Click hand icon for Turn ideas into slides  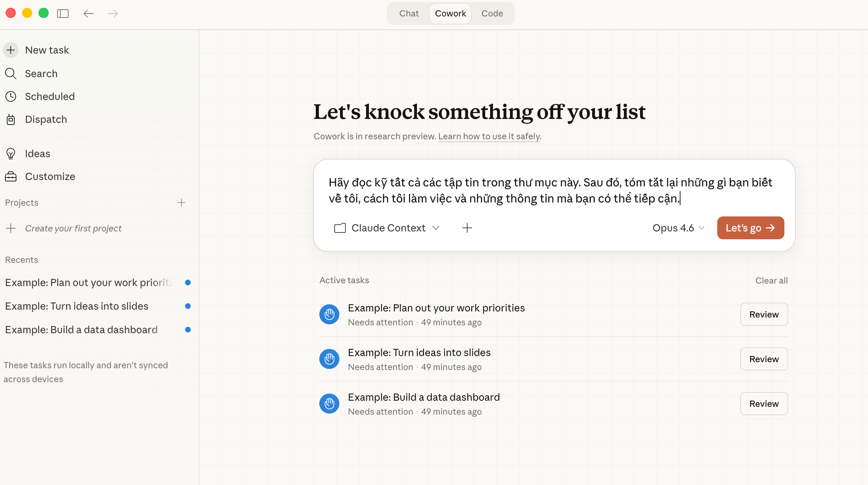[329, 359]
